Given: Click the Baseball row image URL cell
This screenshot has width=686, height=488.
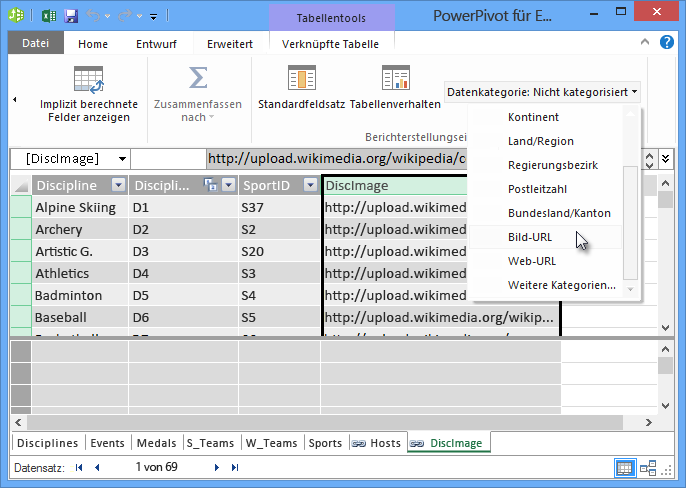Looking at the screenshot, I should click(441, 317).
